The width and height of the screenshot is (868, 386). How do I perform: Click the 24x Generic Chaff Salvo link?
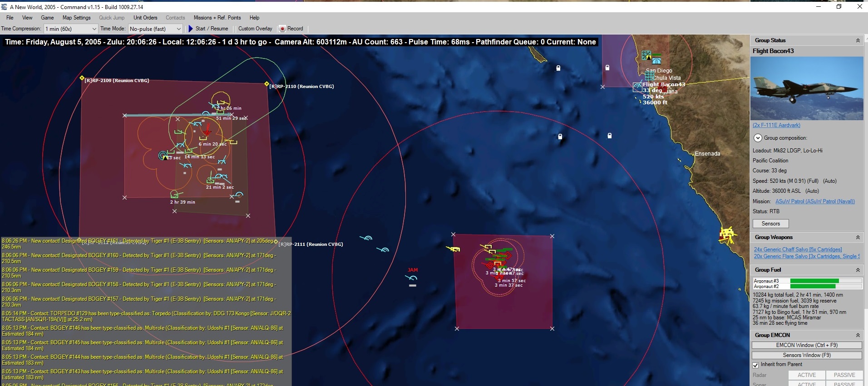pyautogui.click(x=798, y=249)
